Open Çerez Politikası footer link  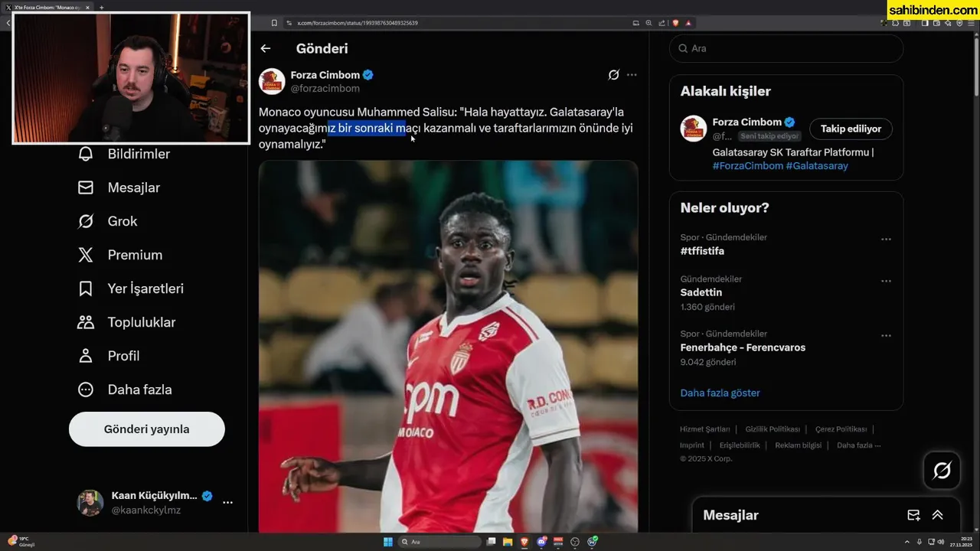(841, 429)
